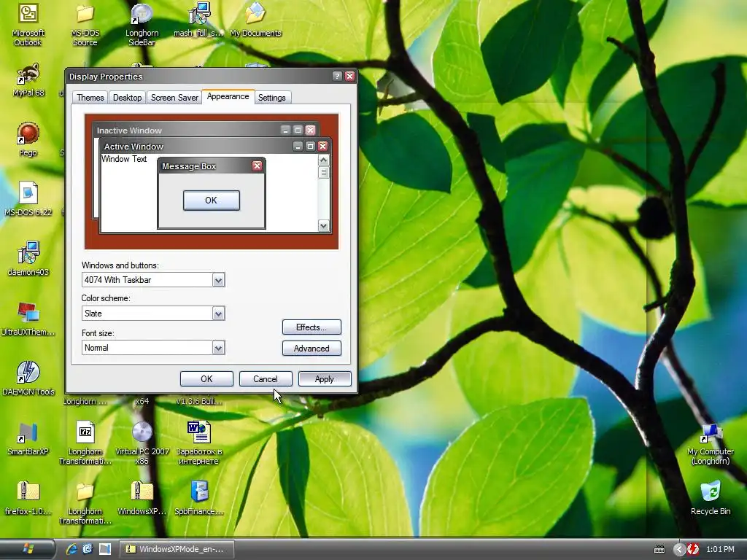747x560 pixels.
Task: Click the Apply button
Action: click(325, 379)
